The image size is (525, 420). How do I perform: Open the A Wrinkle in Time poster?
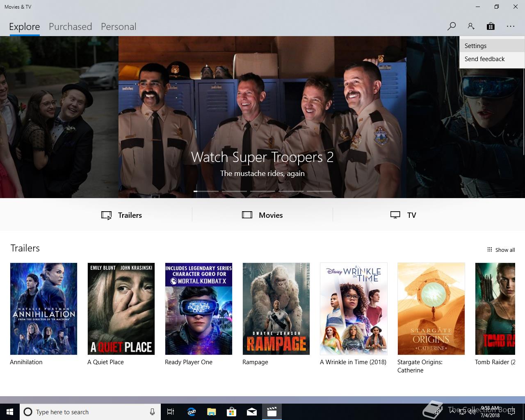pos(354,309)
